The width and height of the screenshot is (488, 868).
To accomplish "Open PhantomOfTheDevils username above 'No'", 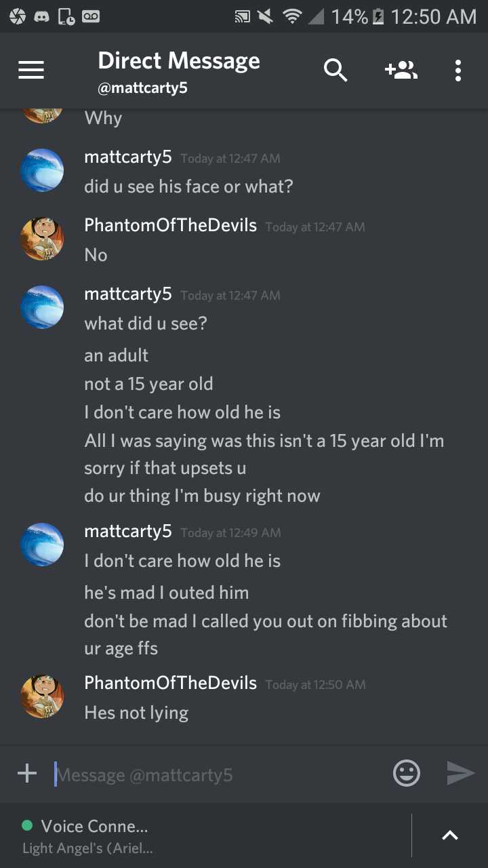I will [x=170, y=226].
